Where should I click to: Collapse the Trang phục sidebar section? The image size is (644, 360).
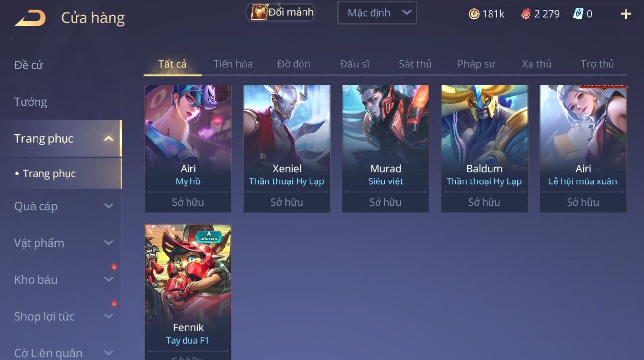[x=108, y=139]
